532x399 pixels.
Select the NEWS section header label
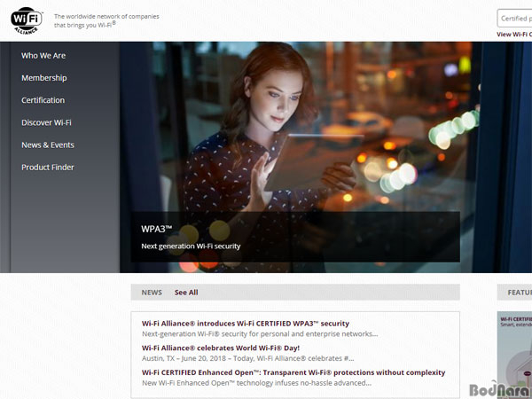coord(152,293)
